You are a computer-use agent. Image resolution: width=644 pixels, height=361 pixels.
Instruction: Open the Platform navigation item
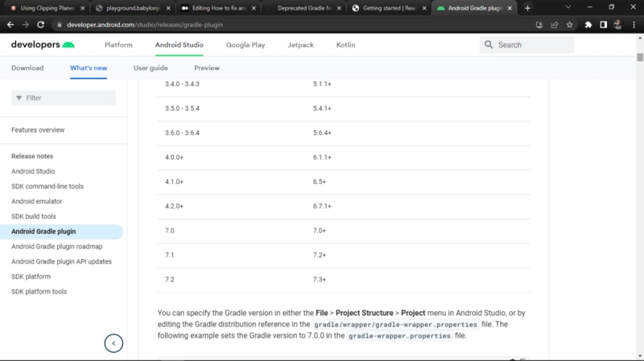point(118,45)
